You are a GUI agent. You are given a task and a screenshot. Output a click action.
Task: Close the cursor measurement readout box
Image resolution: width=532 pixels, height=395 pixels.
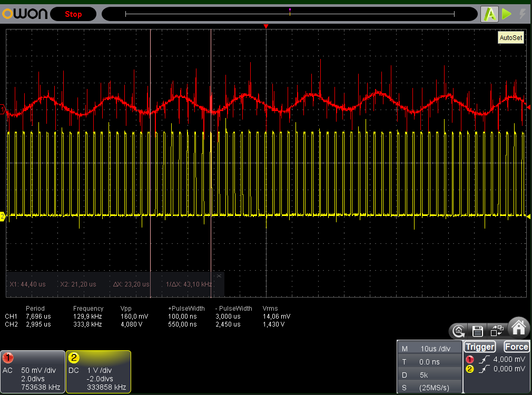(x=219, y=276)
